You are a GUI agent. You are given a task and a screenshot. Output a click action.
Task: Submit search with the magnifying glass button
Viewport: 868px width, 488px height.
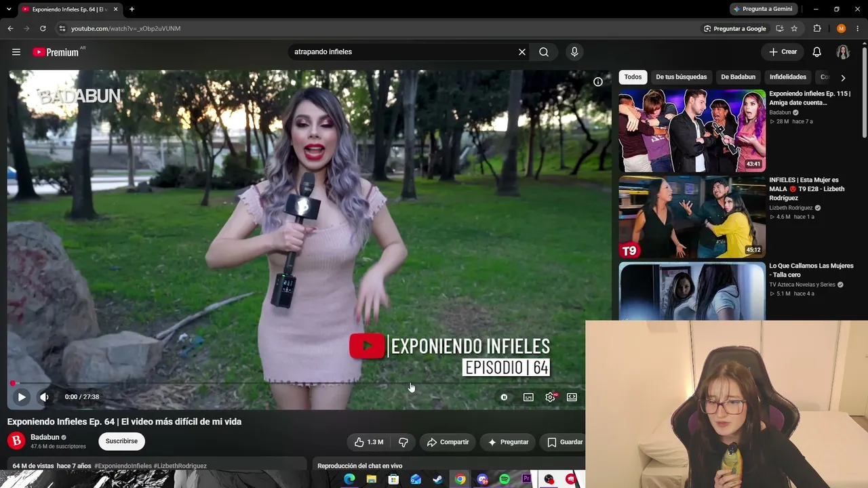pos(544,52)
